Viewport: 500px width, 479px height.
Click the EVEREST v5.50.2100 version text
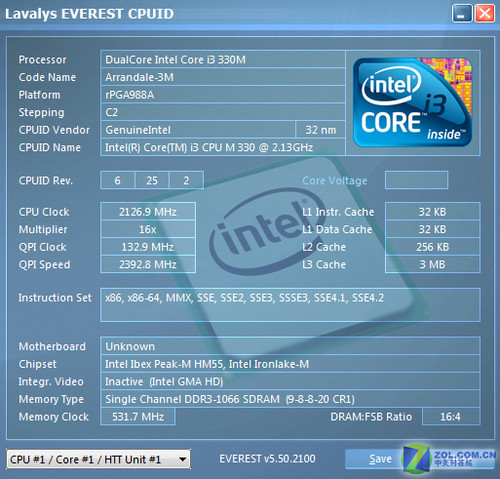[267, 459]
